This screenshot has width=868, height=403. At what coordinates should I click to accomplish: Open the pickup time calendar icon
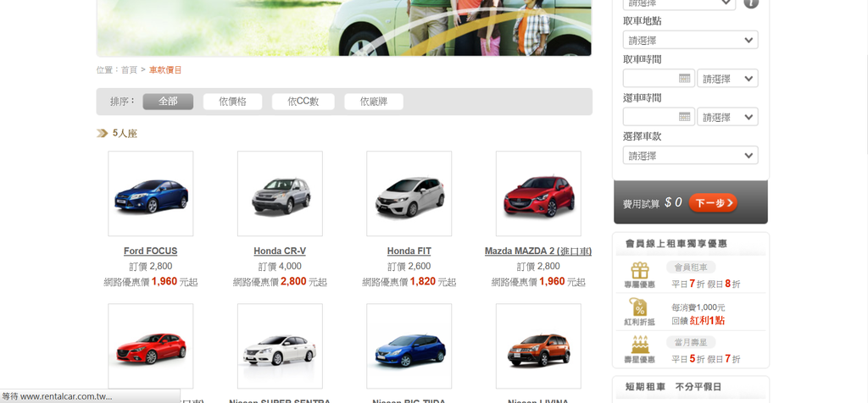click(685, 78)
